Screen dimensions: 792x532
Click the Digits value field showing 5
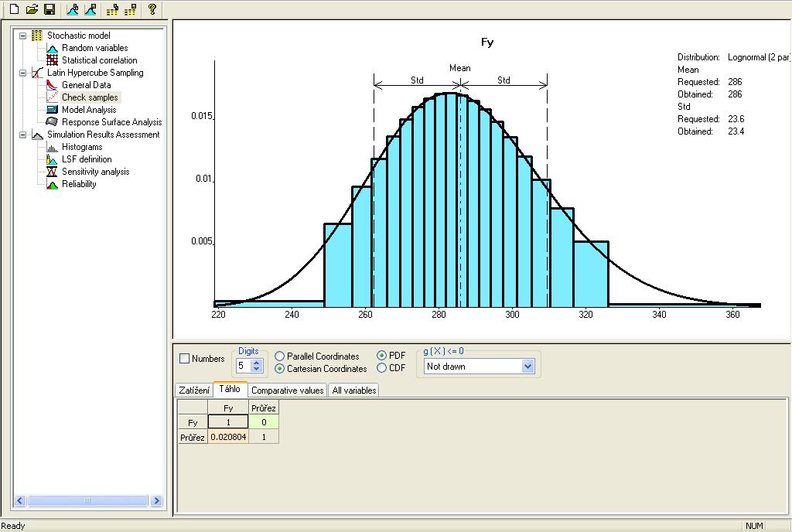244,366
